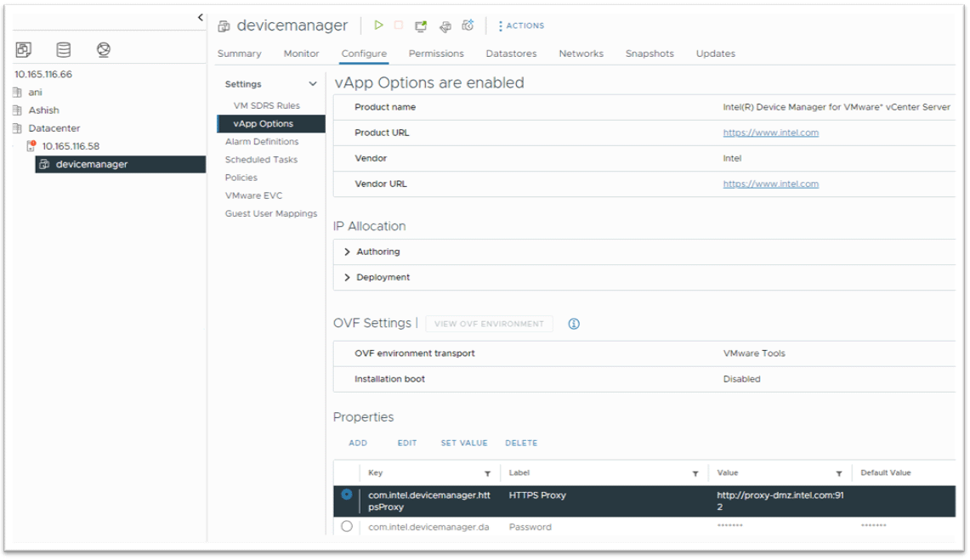Expand the Authoring section

pos(348,252)
